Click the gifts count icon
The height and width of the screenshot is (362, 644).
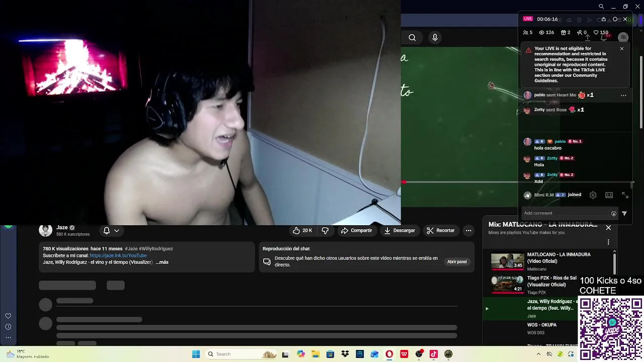point(562,32)
